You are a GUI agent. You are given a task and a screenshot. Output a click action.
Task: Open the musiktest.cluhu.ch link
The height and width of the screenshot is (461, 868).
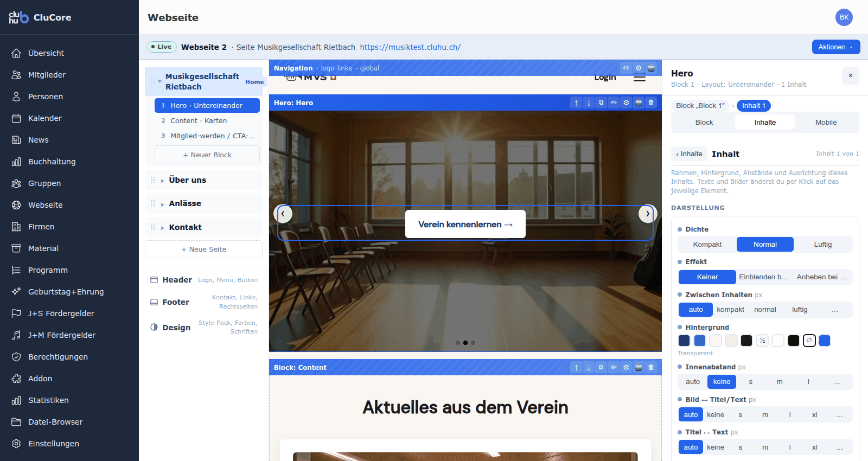coord(410,47)
